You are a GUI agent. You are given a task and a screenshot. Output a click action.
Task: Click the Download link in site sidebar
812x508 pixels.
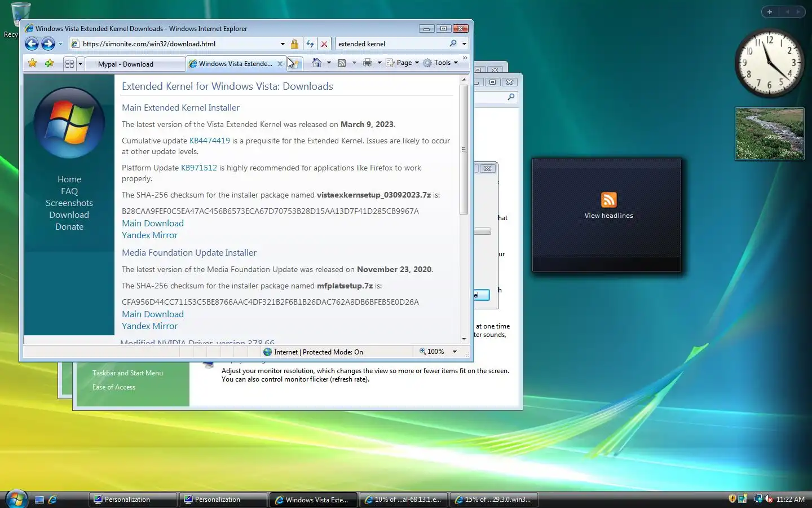click(x=69, y=214)
